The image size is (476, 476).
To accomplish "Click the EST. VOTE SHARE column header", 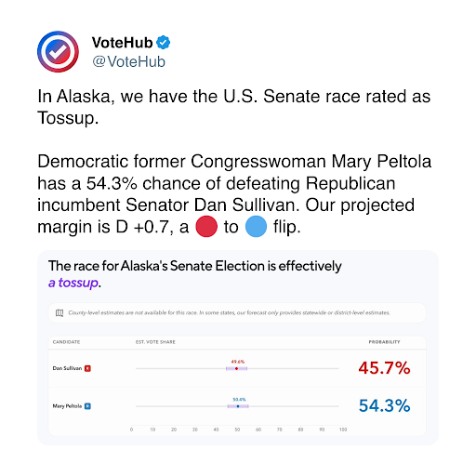I will (155, 342).
